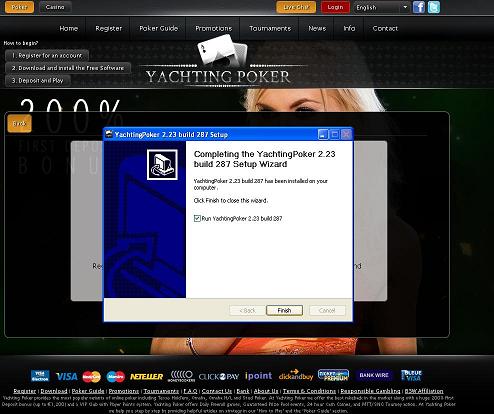The width and height of the screenshot is (494, 414).
Task: Open the footer B3W Affiliation link
Action: (x=424, y=391)
